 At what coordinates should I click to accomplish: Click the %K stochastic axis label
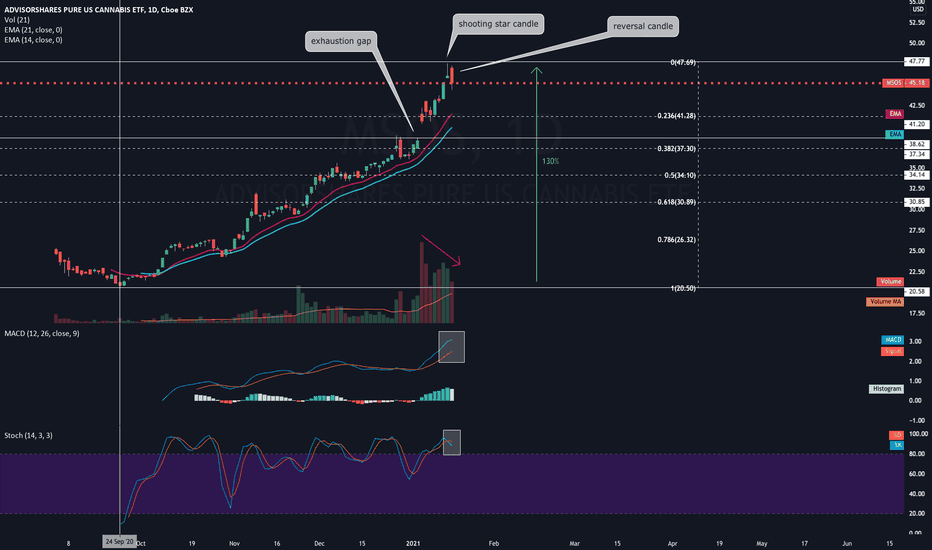897,445
